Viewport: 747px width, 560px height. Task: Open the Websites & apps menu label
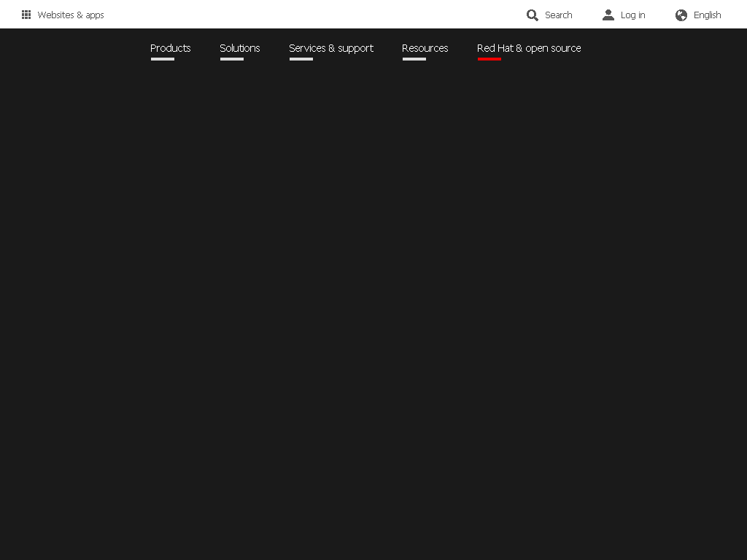pyautogui.click(x=71, y=15)
